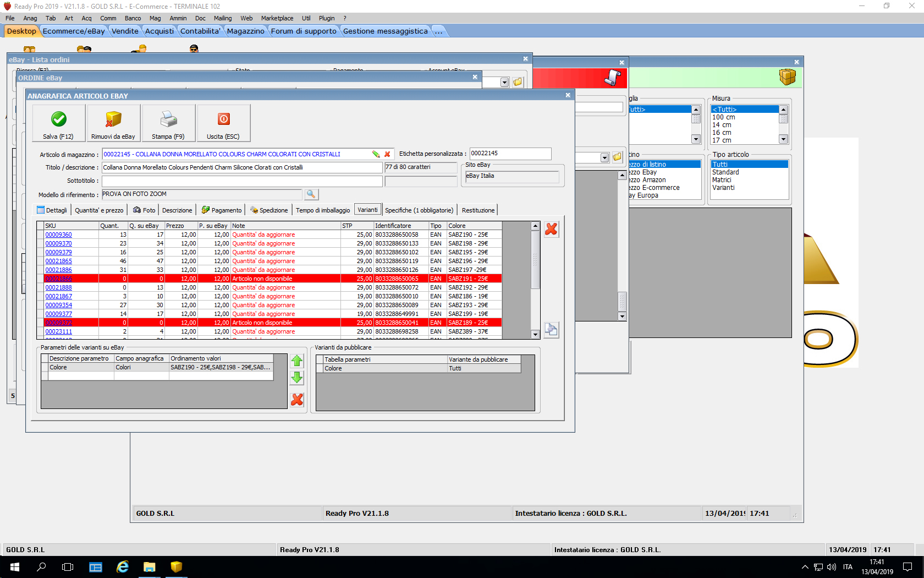Open SKU link 00009379

point(58,252)
